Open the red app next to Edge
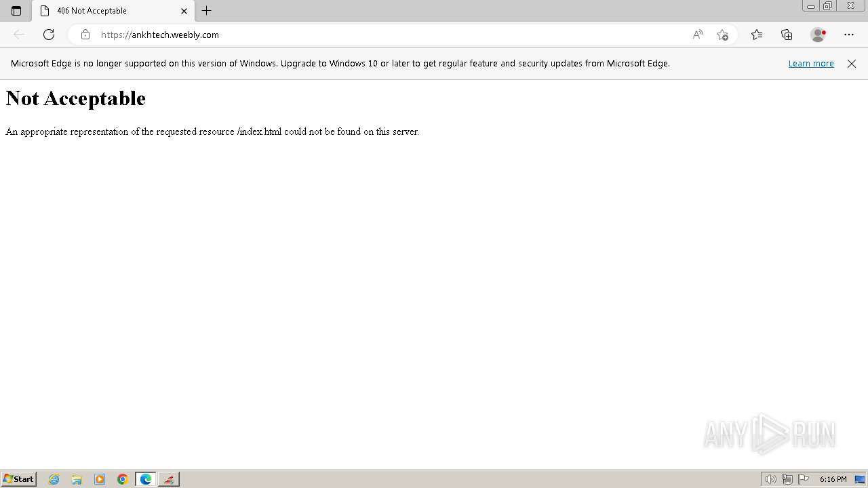This screenshot has width=868, height=488. pos(169,479)
